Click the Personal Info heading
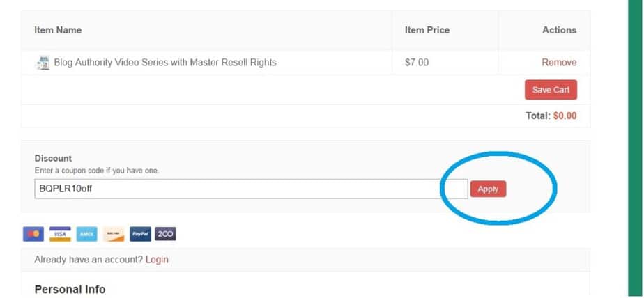This screenshot has width=644, height=298. coord(70,290)
